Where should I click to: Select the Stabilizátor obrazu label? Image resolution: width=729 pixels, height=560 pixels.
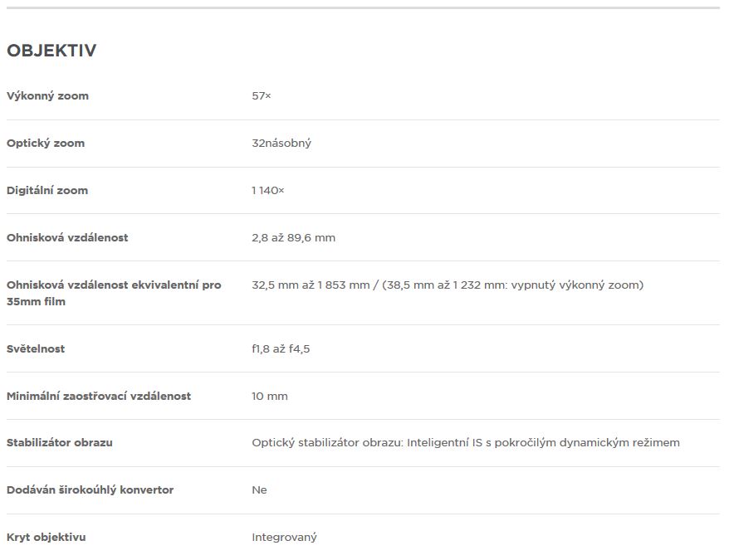coord(60,442)
